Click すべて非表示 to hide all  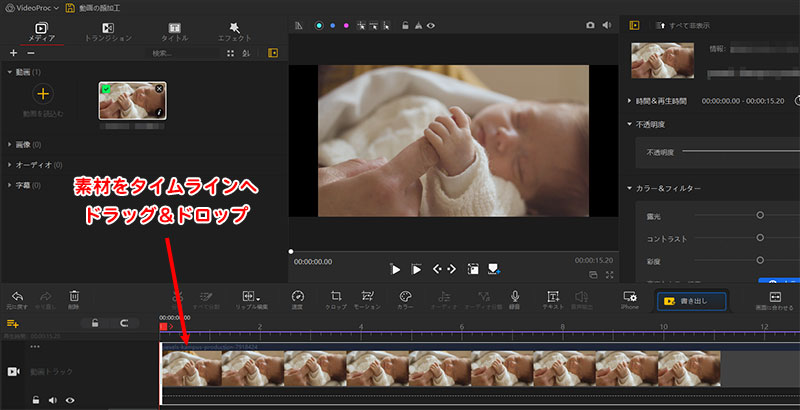pyautogui.click(x=683, y=25)
